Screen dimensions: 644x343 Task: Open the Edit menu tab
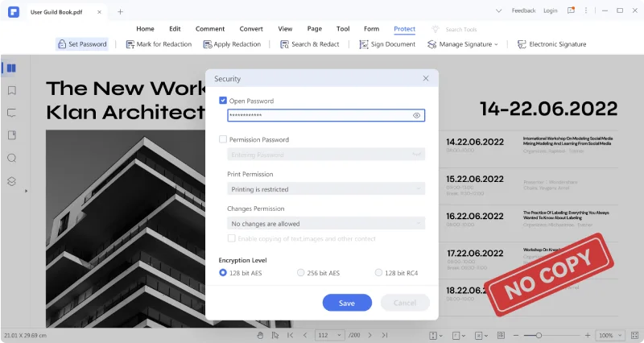[175, 29]
